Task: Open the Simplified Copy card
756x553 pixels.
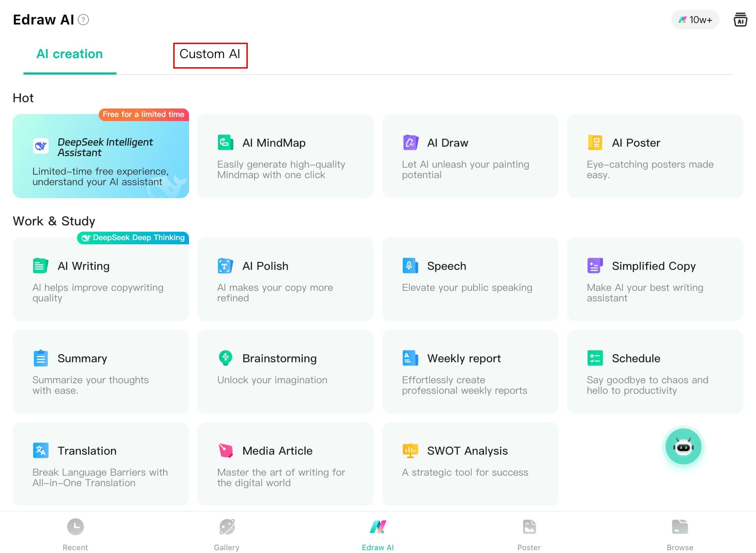Action: coord(654,279)
